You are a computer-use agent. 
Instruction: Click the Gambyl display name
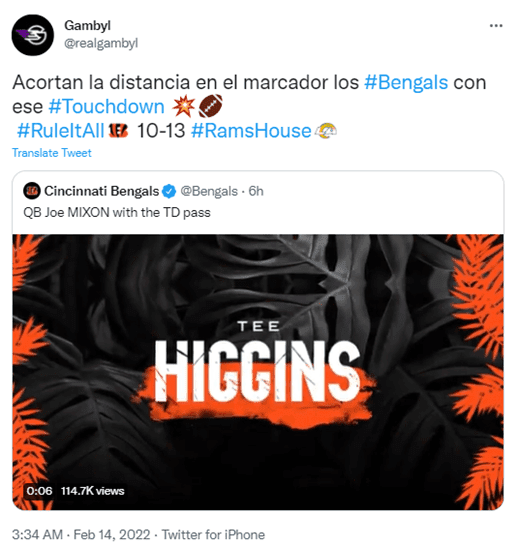tap(87, 25)
